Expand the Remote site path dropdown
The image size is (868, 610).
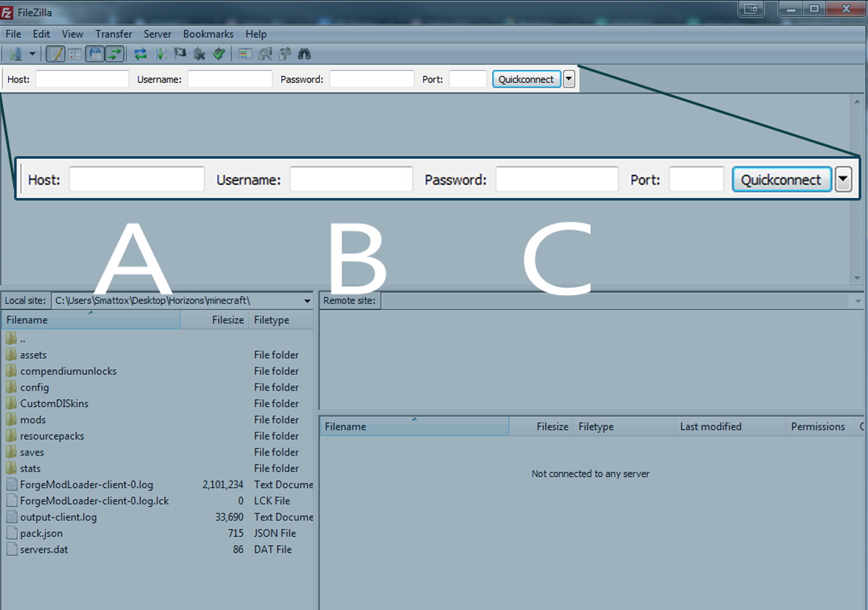[x=858, y=301]
